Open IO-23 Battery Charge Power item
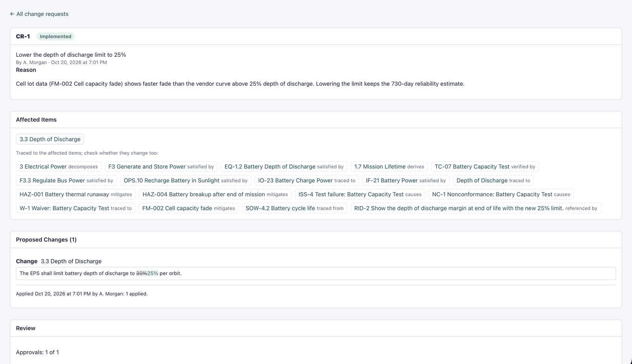Viewport: 632px width, 364px height. pyautogui.click(x=307, y=180)
